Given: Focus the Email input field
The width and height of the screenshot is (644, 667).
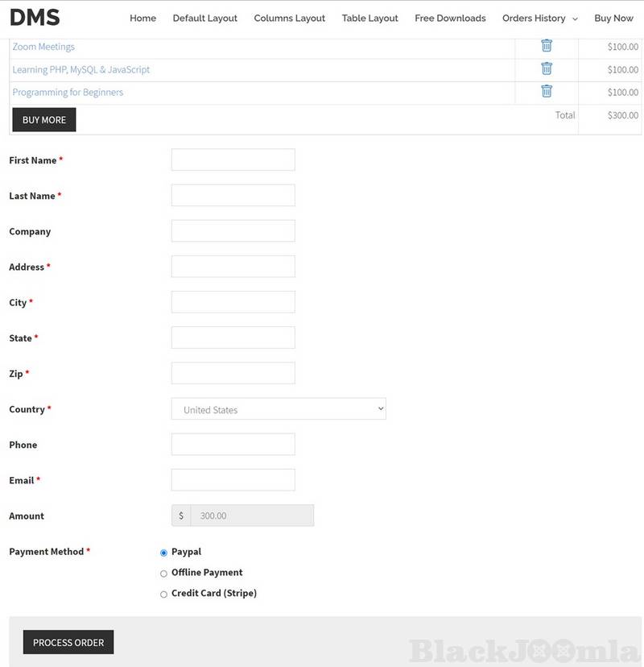Looking at the screenshot, I should [x=233, y=480].
